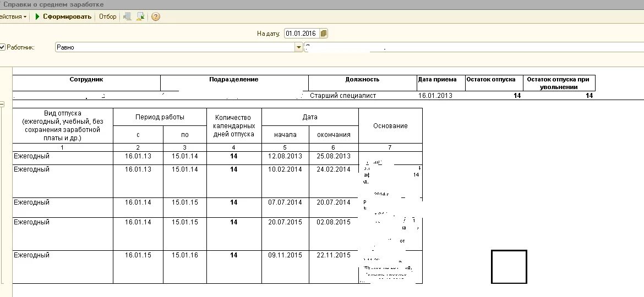Collapse the report group with minus expander

pos(2,104)
